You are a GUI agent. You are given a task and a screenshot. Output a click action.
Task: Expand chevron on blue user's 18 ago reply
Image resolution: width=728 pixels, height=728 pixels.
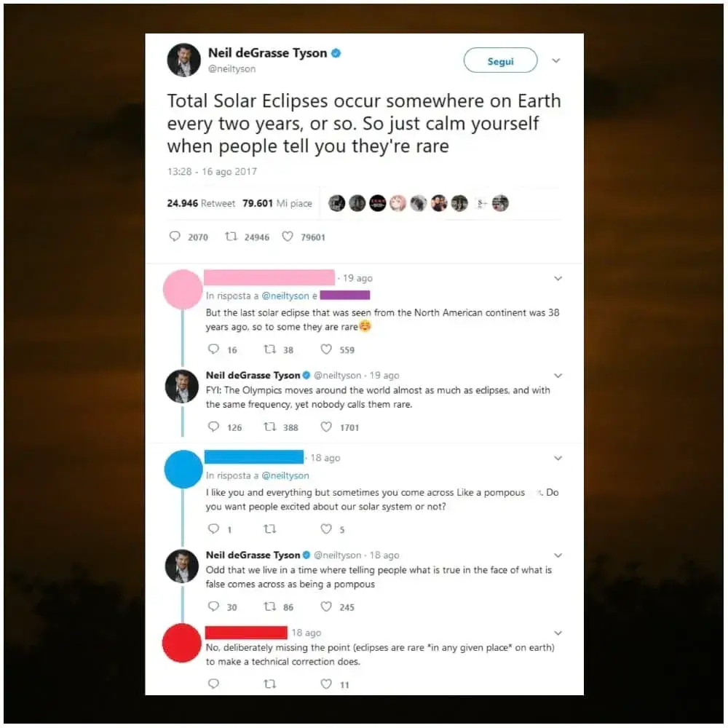pos(558,458)
